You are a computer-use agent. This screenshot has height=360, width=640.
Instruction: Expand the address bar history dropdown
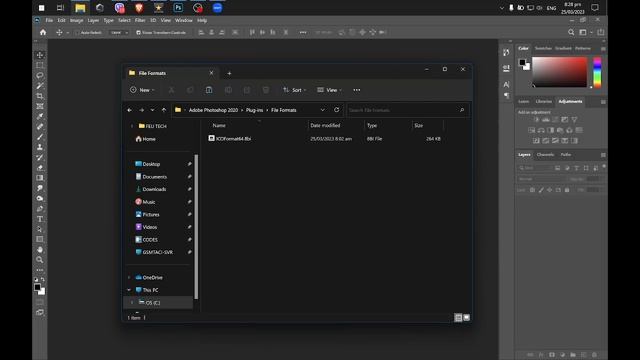tap(322, 110)
